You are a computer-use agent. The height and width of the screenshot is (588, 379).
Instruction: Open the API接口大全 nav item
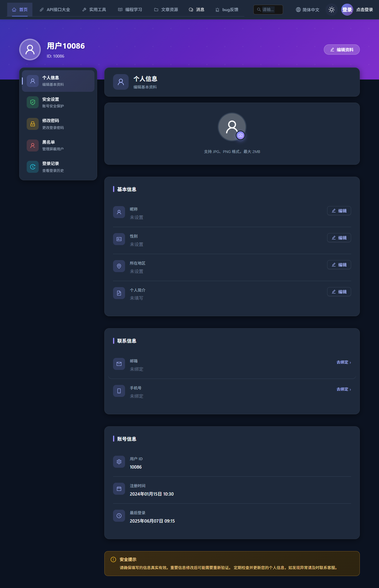click(x=55, y=10)
